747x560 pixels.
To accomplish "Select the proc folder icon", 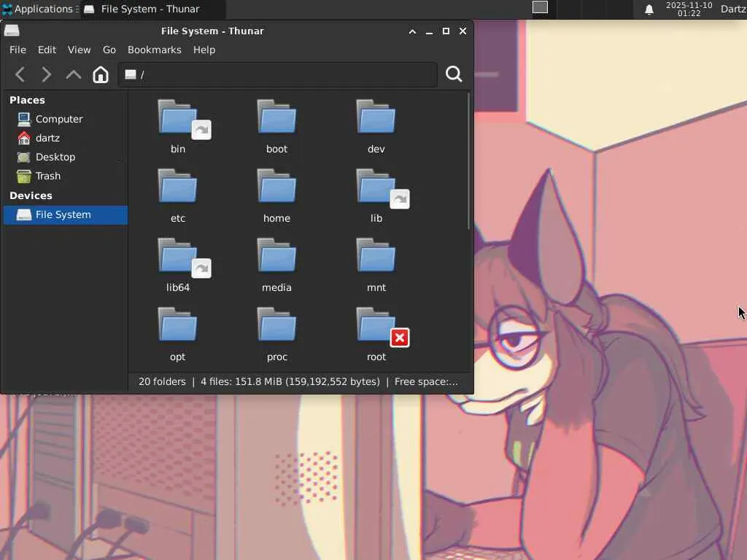I will pyautogui.click(x=276, y=324).
